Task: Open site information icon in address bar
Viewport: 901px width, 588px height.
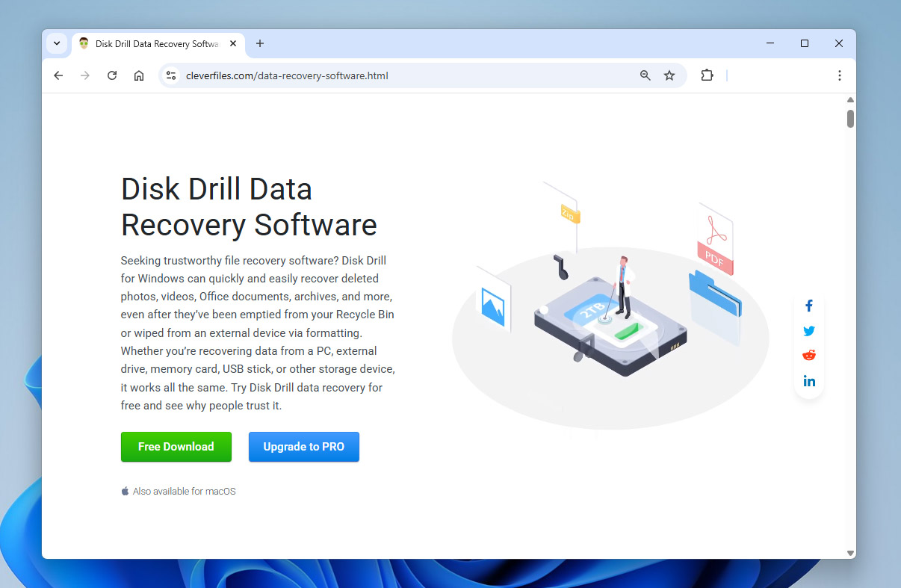Action: pos(171,75)
